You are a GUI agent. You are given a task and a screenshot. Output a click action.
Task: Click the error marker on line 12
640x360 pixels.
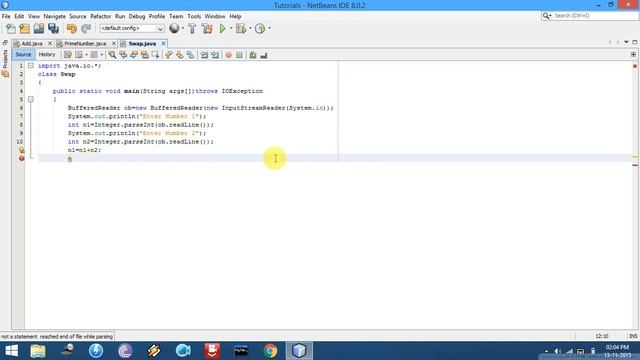21,158
